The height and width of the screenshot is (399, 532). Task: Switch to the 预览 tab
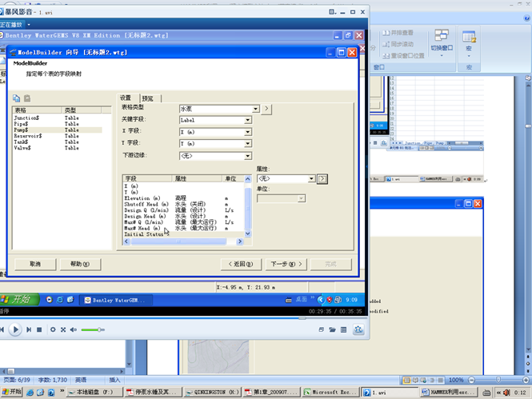[147, 98]
